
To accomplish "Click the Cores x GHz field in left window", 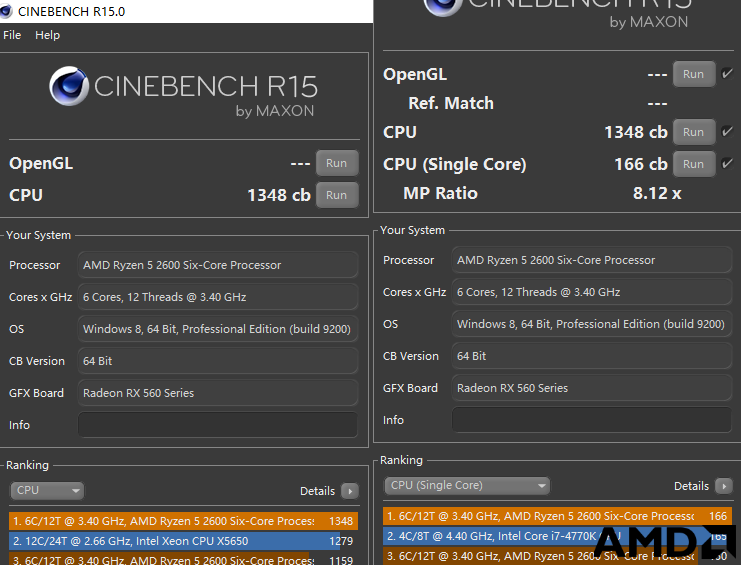I will tap(218, 297).
